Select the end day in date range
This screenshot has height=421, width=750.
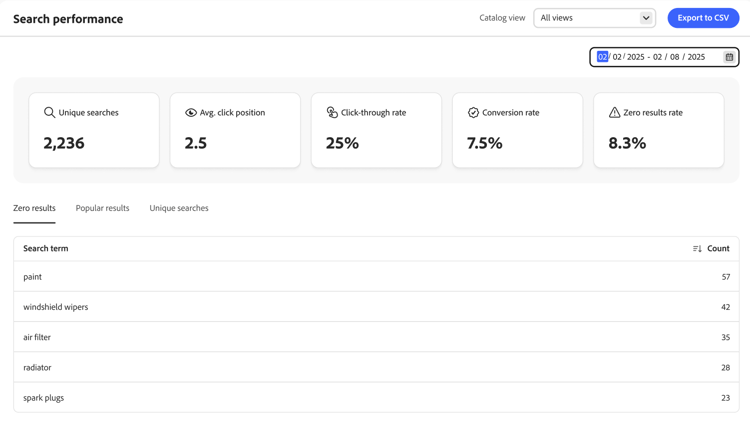pyautogui.click(x=675, y=57)
